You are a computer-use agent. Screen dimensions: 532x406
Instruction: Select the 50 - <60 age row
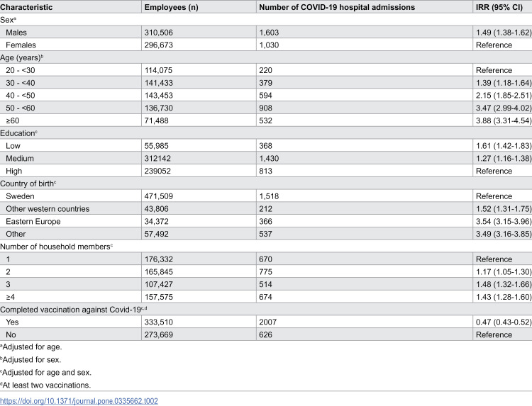[x=266, y=108]
